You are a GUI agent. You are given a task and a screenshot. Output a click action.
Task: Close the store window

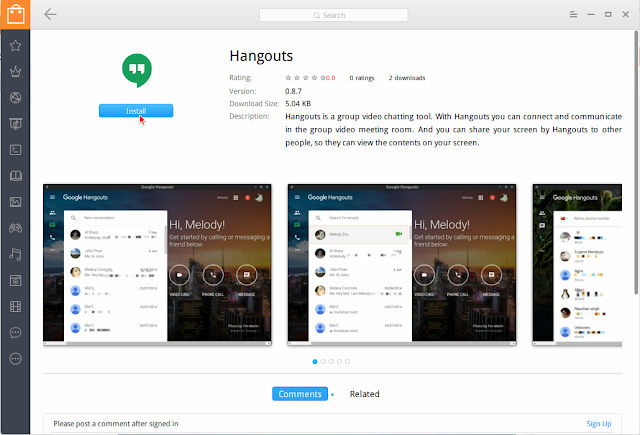pos(626,14)
